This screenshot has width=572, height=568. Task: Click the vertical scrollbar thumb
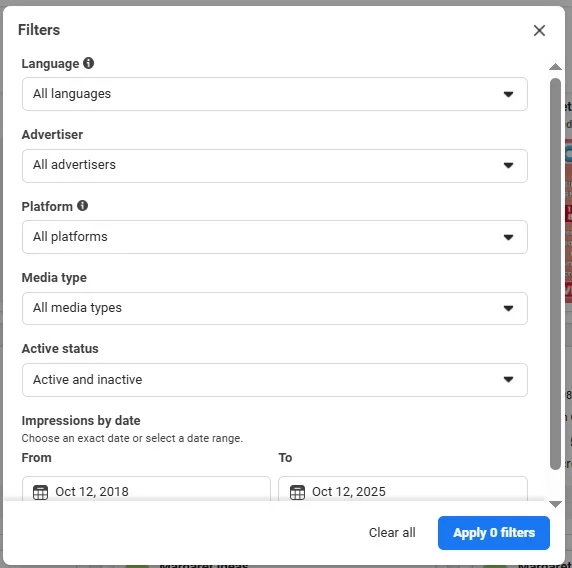click(555, 274)
